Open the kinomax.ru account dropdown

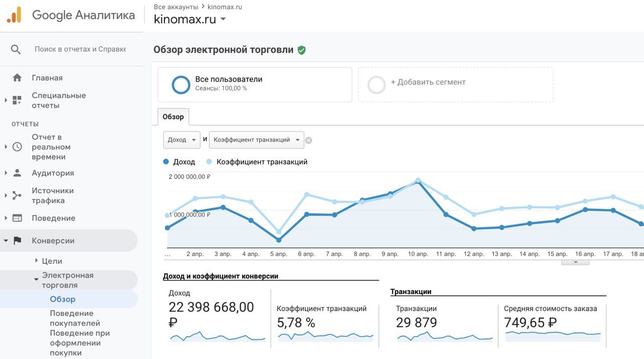coord(223,19)
